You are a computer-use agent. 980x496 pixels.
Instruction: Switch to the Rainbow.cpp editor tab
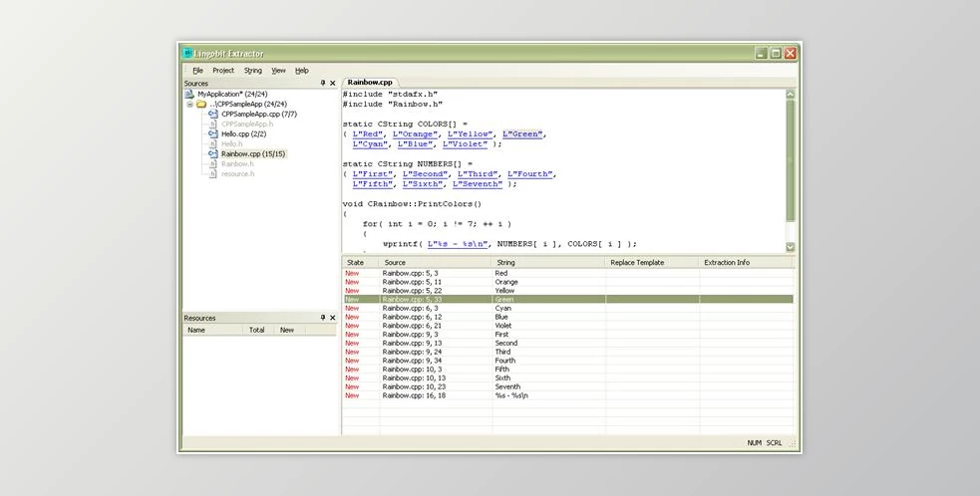point(371,82)
